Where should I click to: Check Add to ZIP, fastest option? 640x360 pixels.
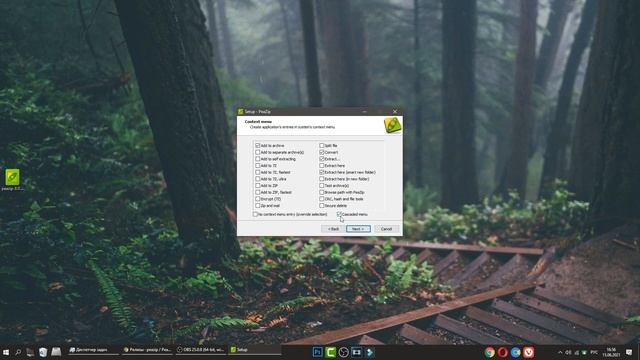click(x=258, y=192)
